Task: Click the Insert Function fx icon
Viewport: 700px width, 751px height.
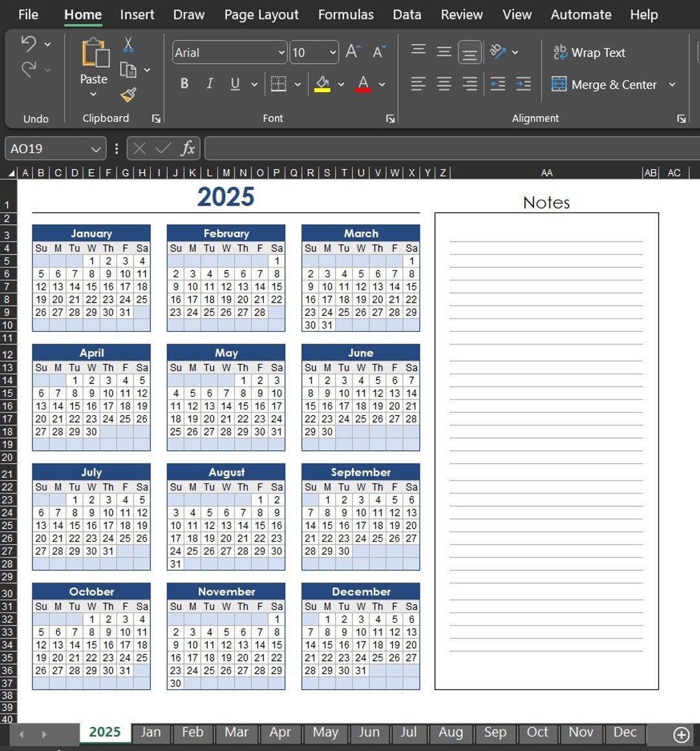Action: [187, 148]
